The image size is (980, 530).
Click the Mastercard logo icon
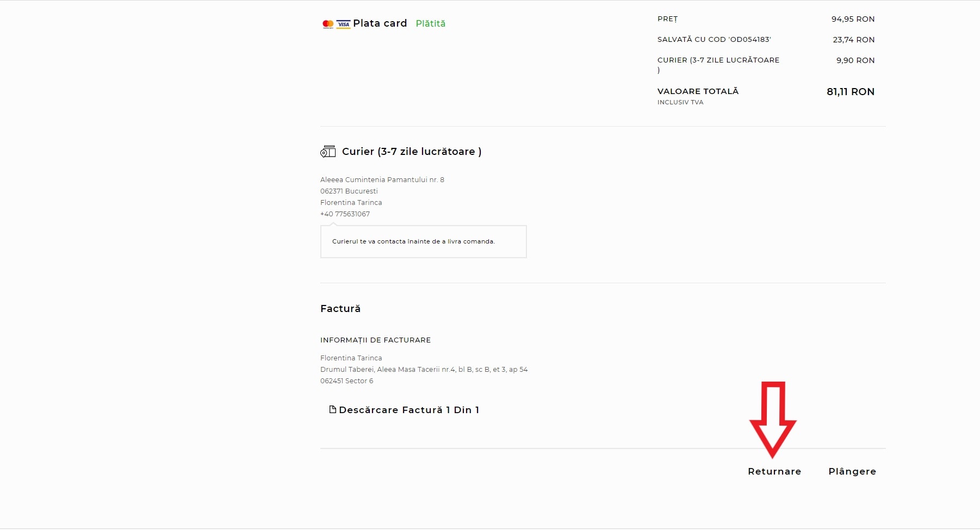point(328,24)
